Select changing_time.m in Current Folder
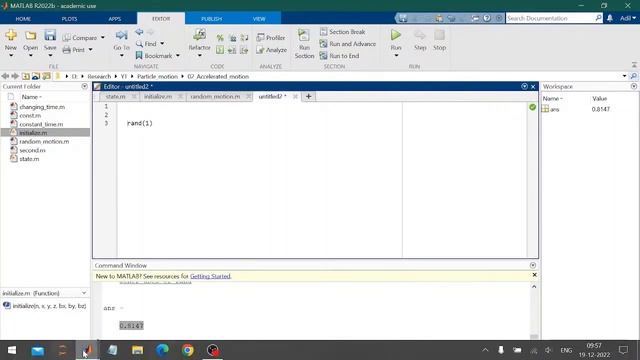 [42, 107]
